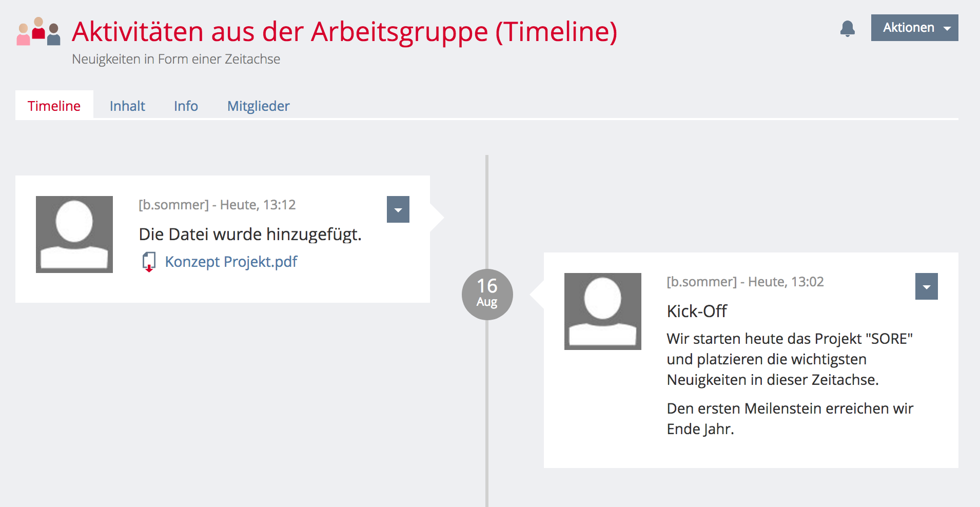The image size is (980, 507).
Task: Open the Konzept Projekt.pdf link
Action: tap(231, 262)
